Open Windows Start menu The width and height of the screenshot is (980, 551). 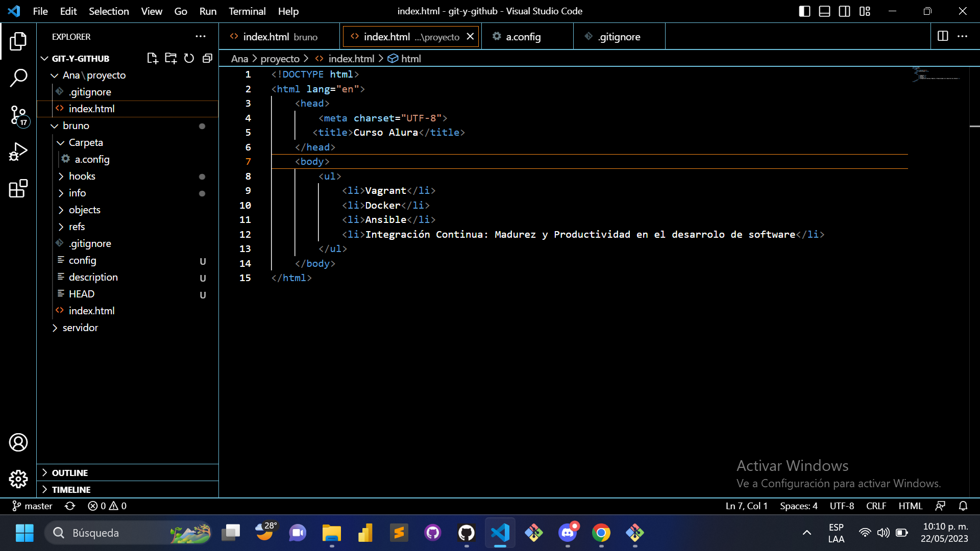(24, 533)
